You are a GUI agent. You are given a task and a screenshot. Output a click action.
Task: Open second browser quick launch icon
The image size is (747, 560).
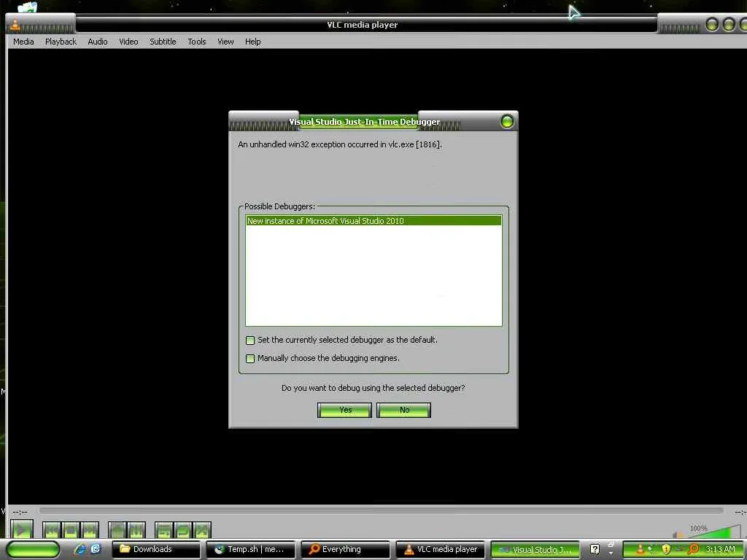96,549
